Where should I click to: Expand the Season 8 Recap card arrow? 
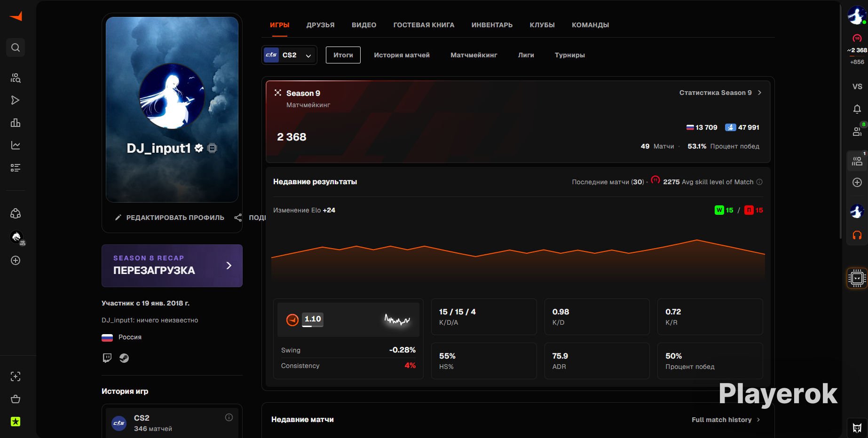229,266
